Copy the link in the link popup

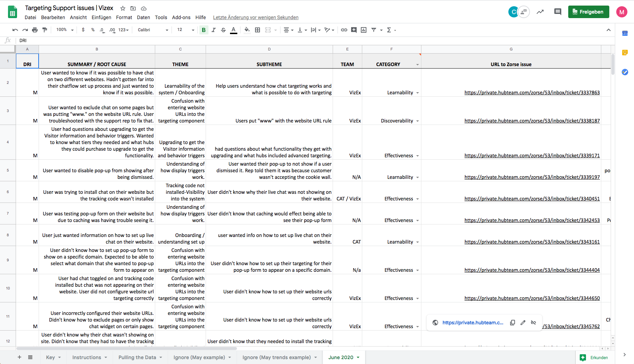pos(513,323)
